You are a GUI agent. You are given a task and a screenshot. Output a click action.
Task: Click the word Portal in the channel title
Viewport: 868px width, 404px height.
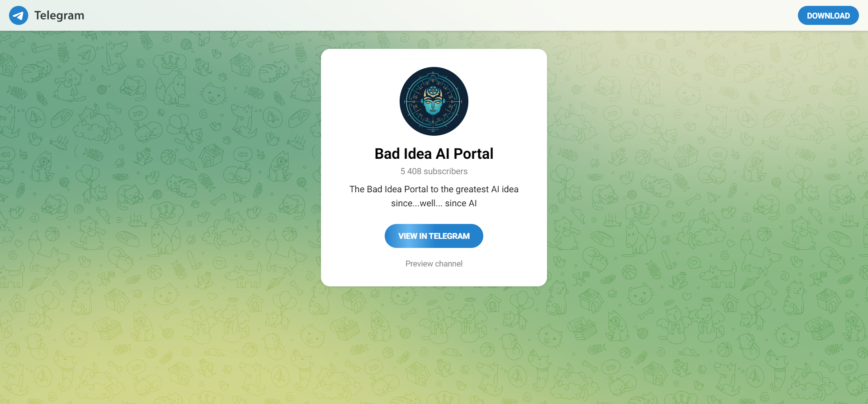[x=473, y=154]
